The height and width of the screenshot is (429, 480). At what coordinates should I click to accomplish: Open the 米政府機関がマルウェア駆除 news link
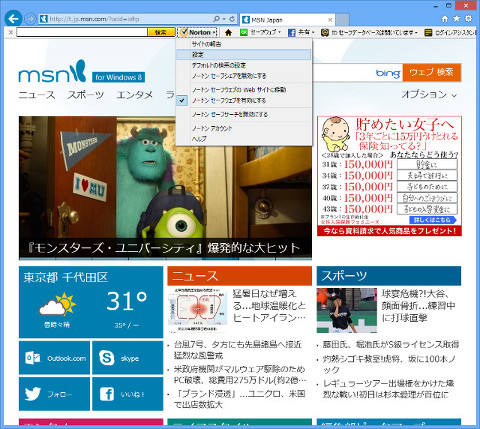pos(240,374)
